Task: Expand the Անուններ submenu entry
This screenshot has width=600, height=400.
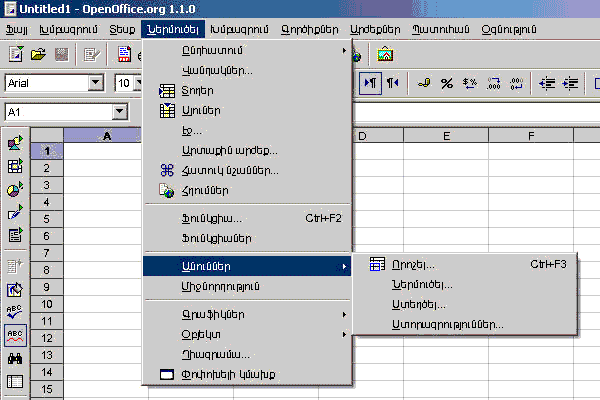Action: [247, 266]
